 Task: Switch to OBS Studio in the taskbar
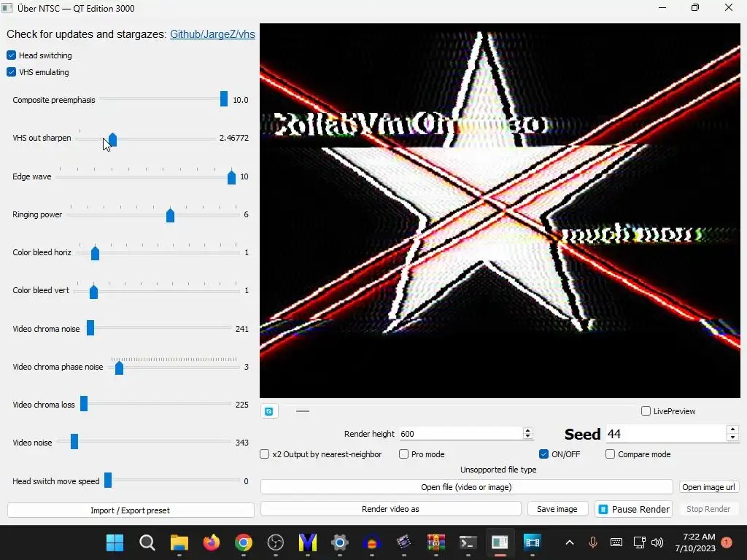pos(275,542)
